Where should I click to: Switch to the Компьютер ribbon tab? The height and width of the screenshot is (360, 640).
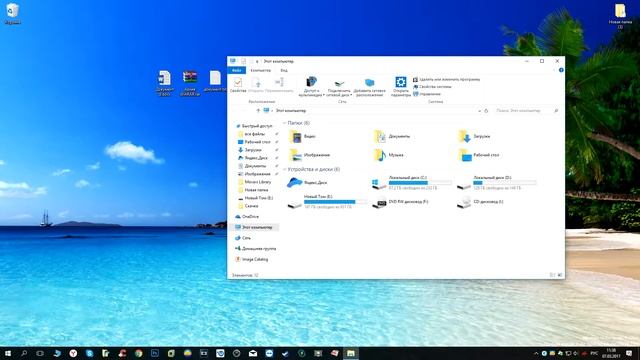point(260,70)
